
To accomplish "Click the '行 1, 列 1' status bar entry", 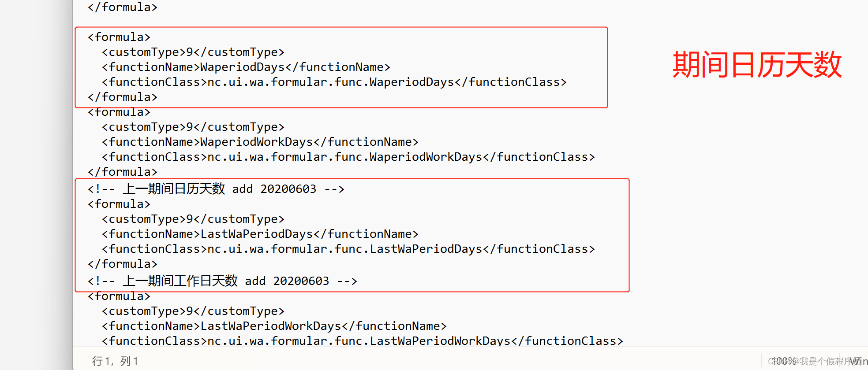I will [x=115, y=361].
